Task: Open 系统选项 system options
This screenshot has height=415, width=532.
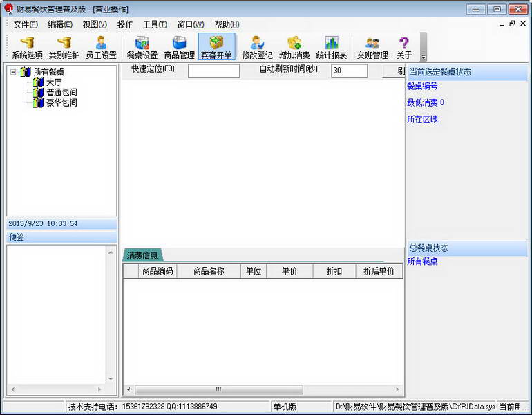Action: (27, 47)
